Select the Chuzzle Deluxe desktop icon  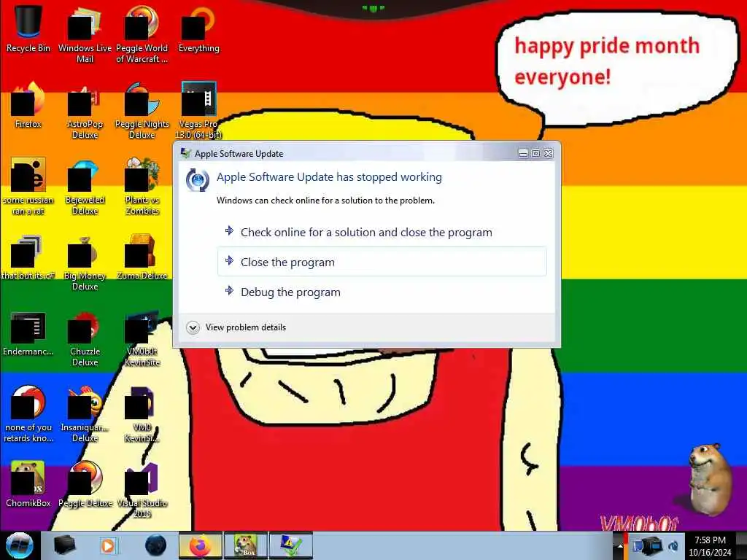pyautogui.click(x=85, y=338)
